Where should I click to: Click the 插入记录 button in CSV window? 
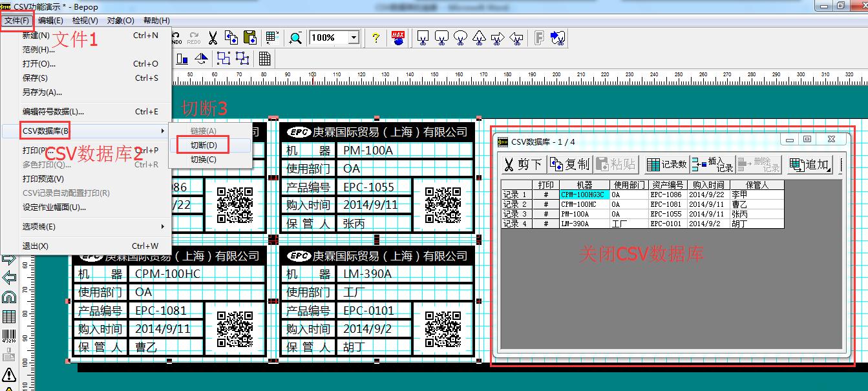point(712,165)
